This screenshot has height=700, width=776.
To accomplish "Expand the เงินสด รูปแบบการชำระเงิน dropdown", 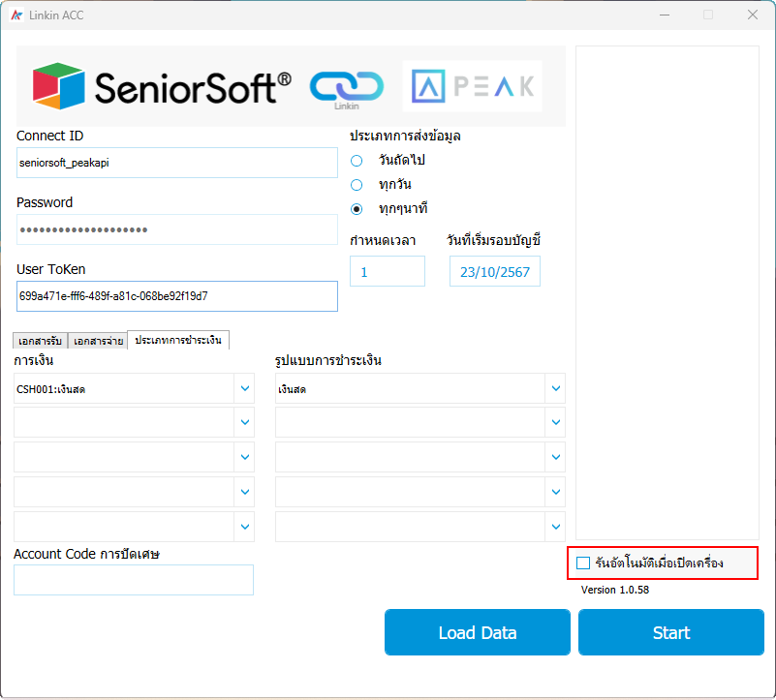I will 555,389.
